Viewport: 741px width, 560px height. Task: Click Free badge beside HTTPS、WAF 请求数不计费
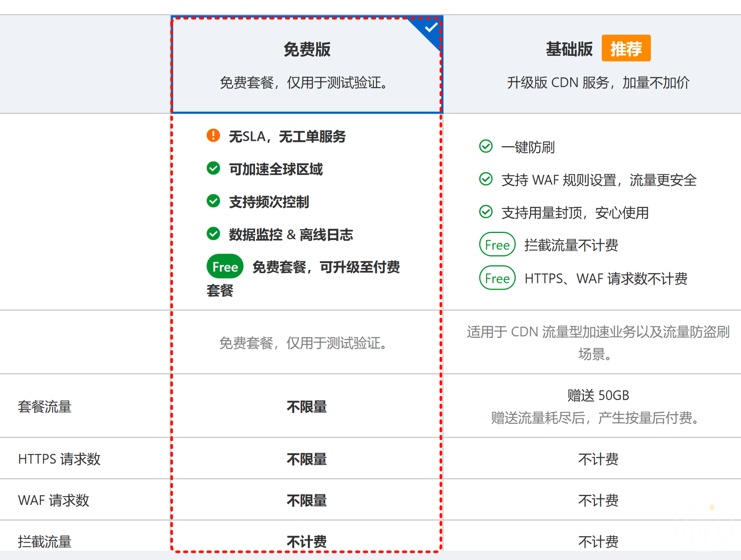497,278
